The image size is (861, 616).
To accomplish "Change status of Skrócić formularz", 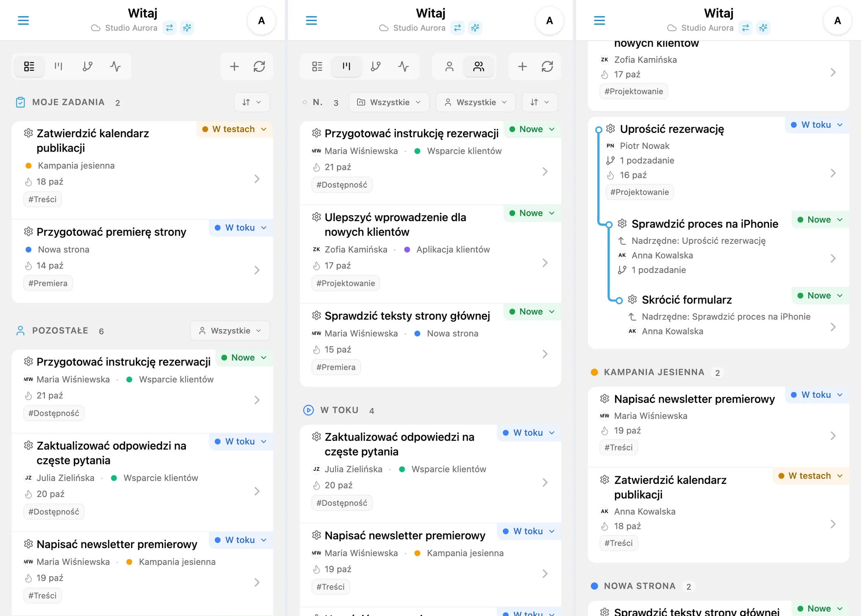I will 820,296.
